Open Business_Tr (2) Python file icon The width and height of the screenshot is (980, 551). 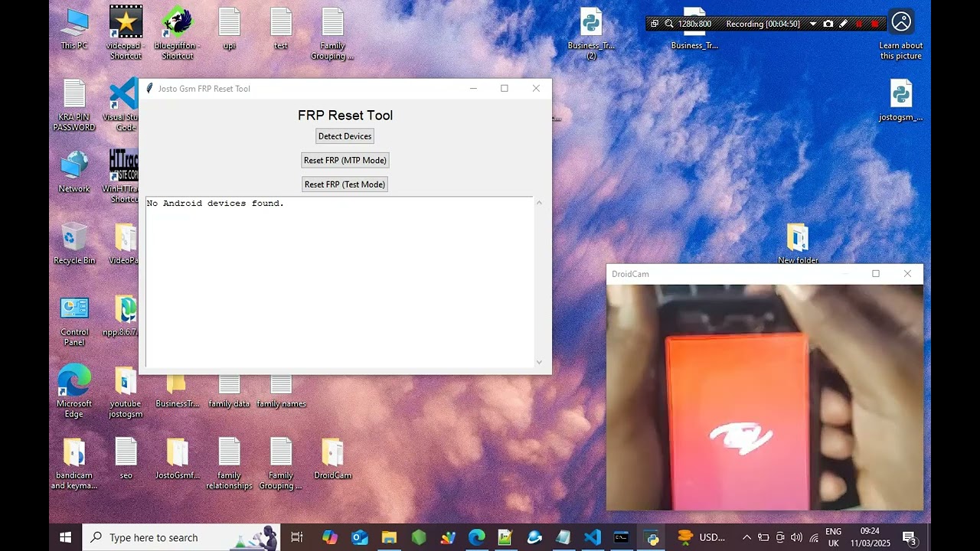coord(591,34)
